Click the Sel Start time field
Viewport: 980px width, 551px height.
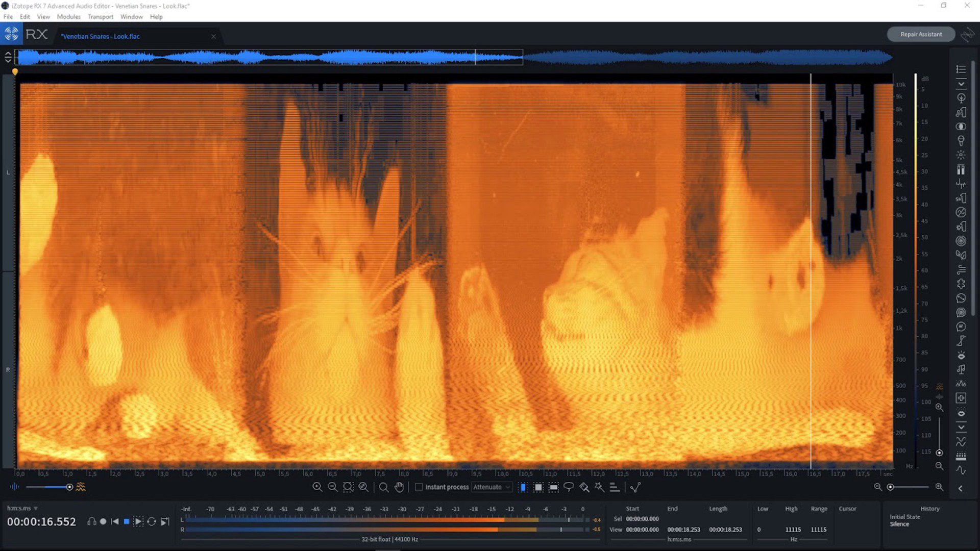tap(642, 519)
